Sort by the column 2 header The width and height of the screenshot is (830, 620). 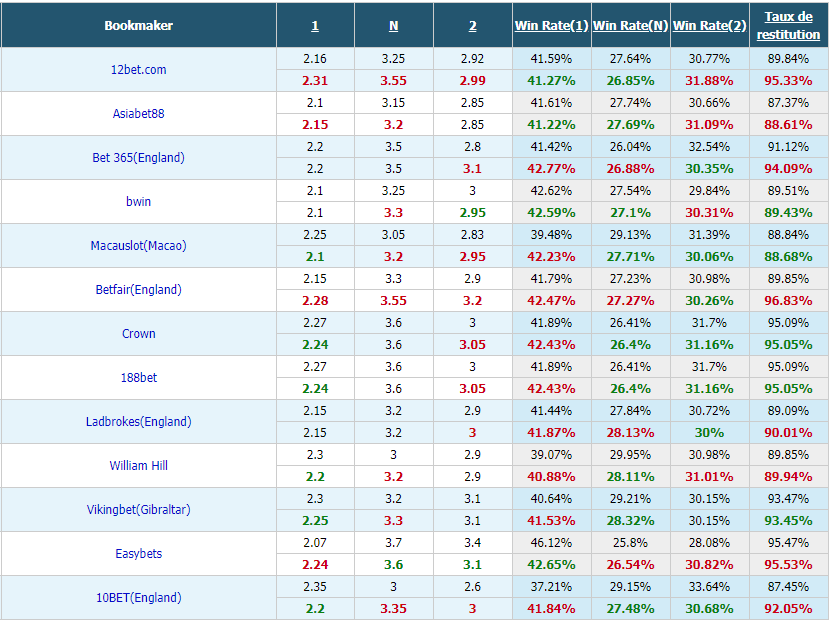[x=473, y=25]
